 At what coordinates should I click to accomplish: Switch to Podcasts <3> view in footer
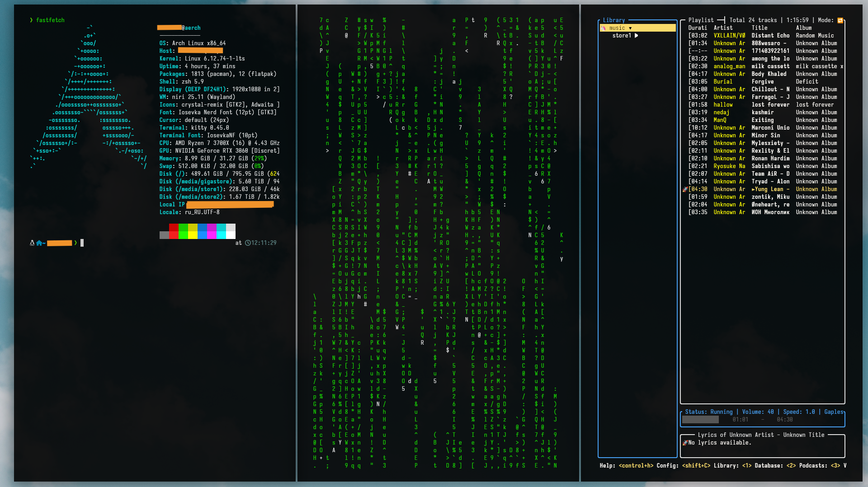820,466
